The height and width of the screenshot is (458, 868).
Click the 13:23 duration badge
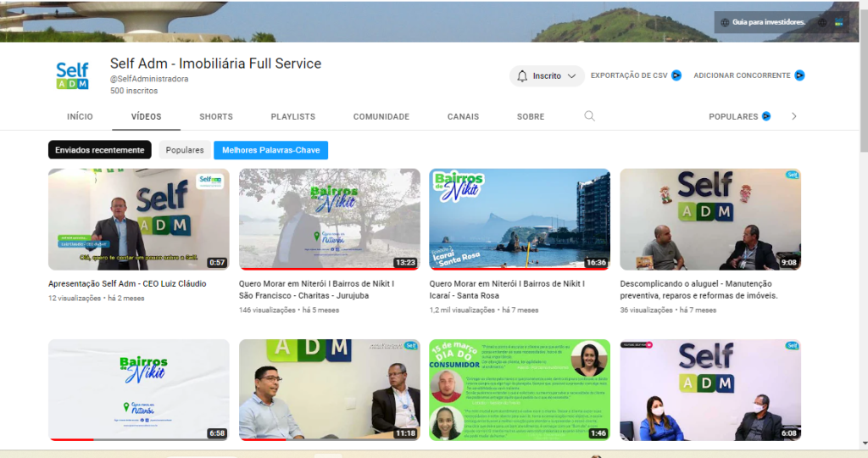(x=405, y=263)
